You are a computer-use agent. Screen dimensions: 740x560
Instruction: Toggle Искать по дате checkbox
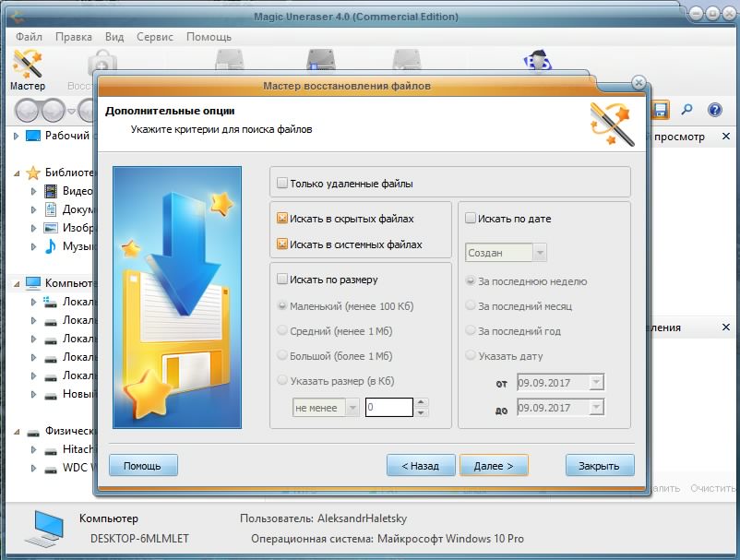tap(471, 220)
